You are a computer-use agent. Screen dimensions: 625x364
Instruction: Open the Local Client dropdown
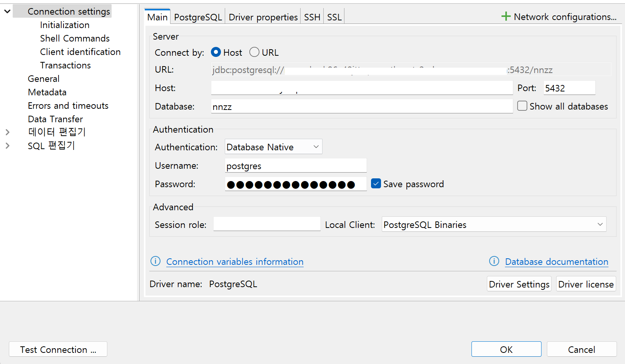point(494,224)
